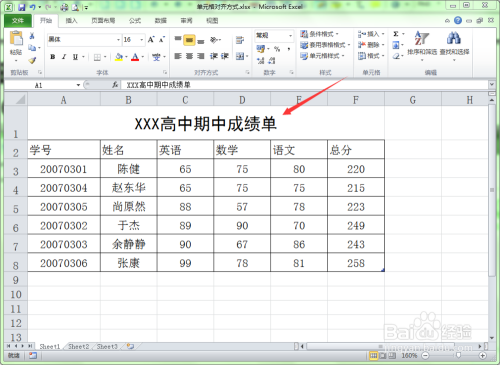Click the Cut scissors icon
The width and height of the screenshot is (500, 365).
coord(32,36)
